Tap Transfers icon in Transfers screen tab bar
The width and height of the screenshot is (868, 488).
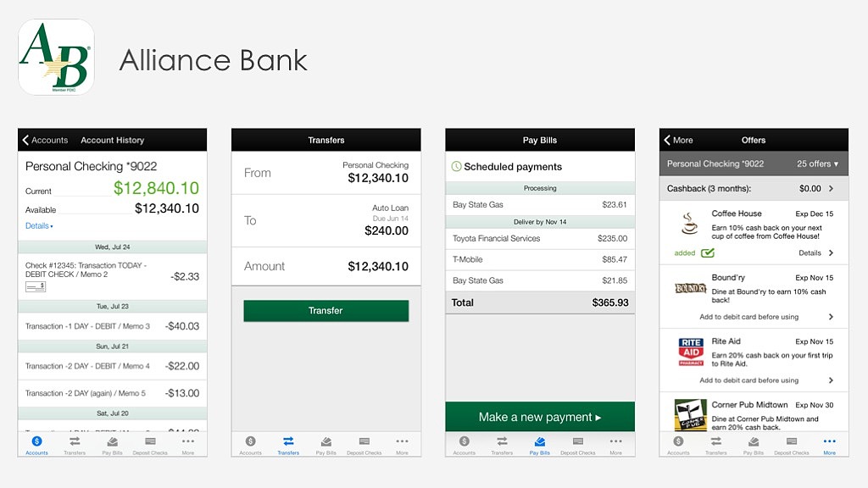(288, 441)
